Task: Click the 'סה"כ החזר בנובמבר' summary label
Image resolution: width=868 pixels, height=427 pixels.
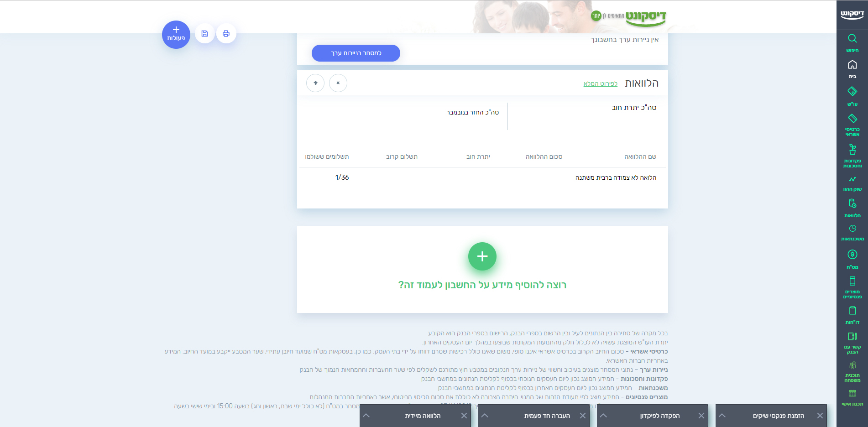Action: pos(473,112)
